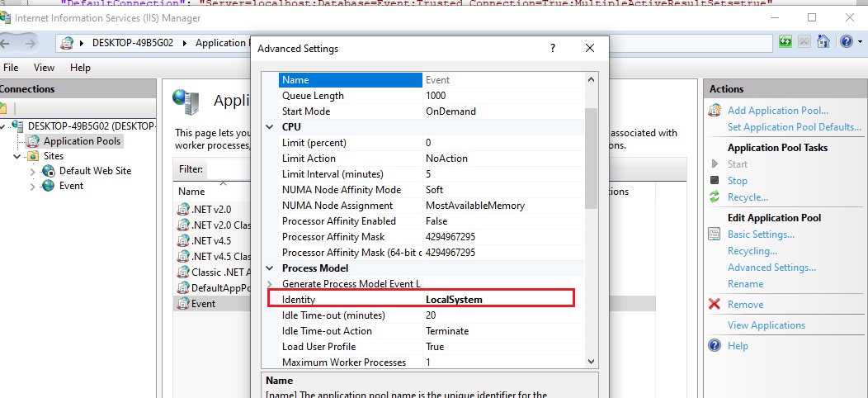Click the Stop pool square icon

(715, 181)
